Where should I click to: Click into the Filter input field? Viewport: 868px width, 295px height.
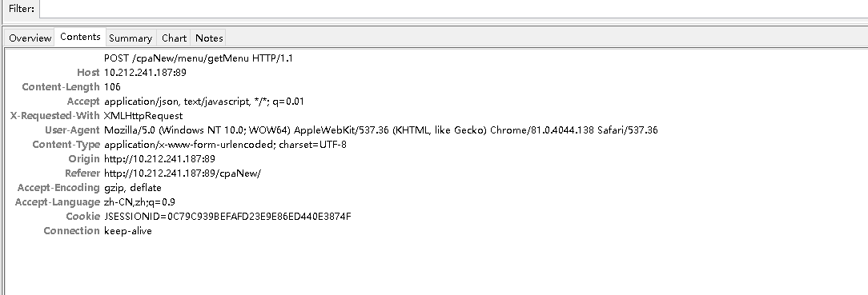tap(453, 9)
